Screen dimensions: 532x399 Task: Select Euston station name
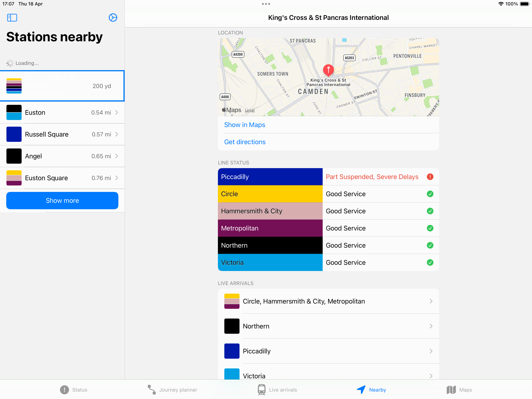point(35,113)
